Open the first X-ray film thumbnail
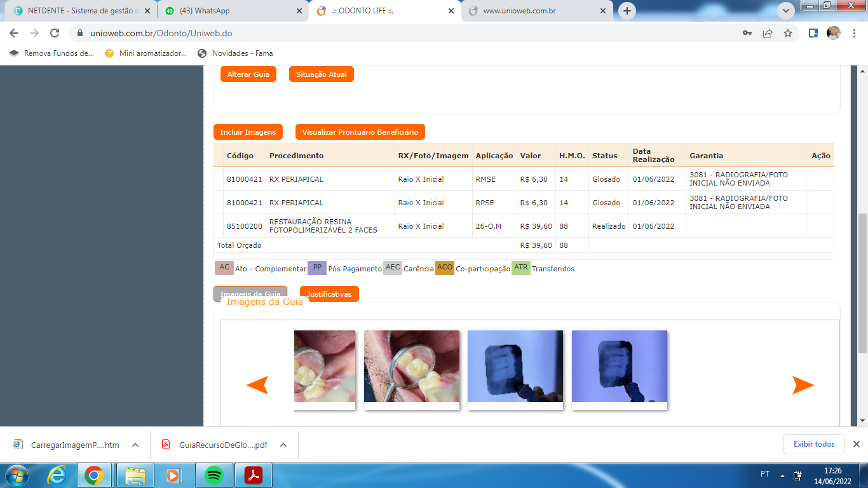Viewport: 868px width, 488px height. point(515,367)
